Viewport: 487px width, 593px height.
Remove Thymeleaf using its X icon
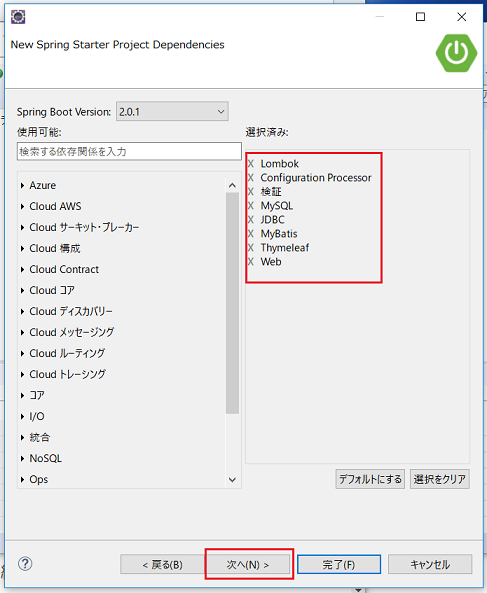251,248
